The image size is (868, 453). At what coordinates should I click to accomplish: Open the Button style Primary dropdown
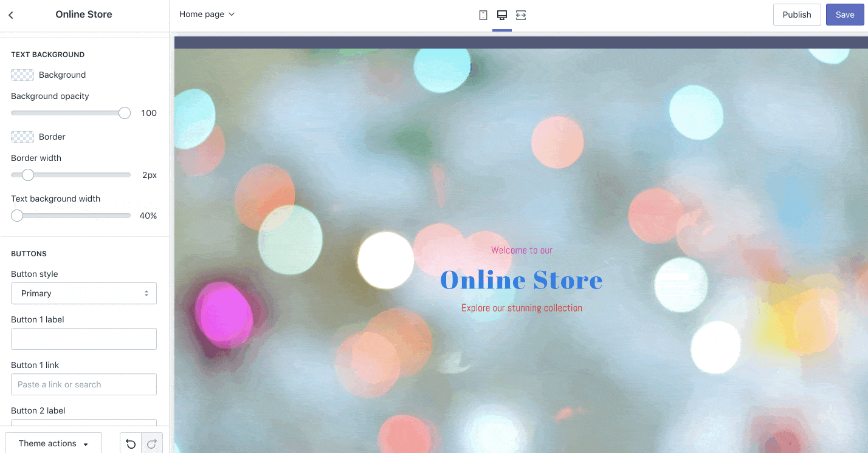point(84,293)
